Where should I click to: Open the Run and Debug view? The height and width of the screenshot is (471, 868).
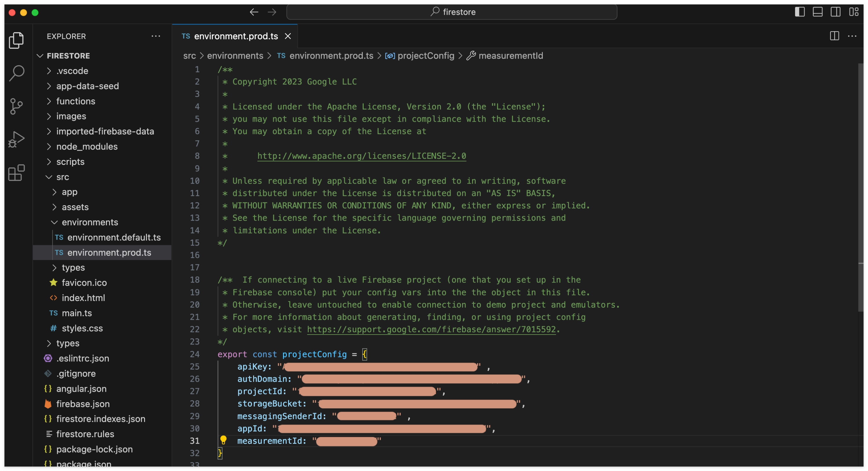pos(16,139)
